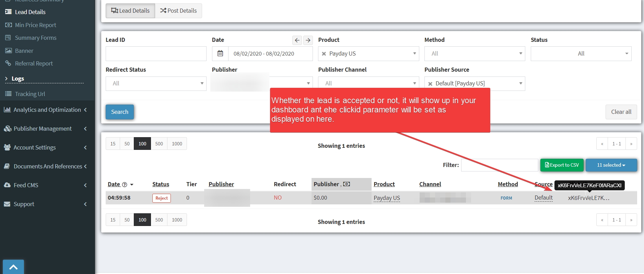Switch to the Post Details tab
Viewport: 644px width, 274px height.
point(178,11)
